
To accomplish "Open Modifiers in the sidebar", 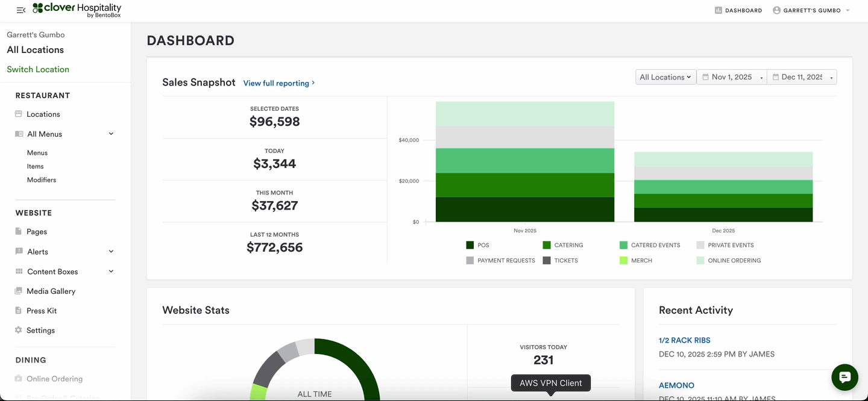I will (42, 180).
